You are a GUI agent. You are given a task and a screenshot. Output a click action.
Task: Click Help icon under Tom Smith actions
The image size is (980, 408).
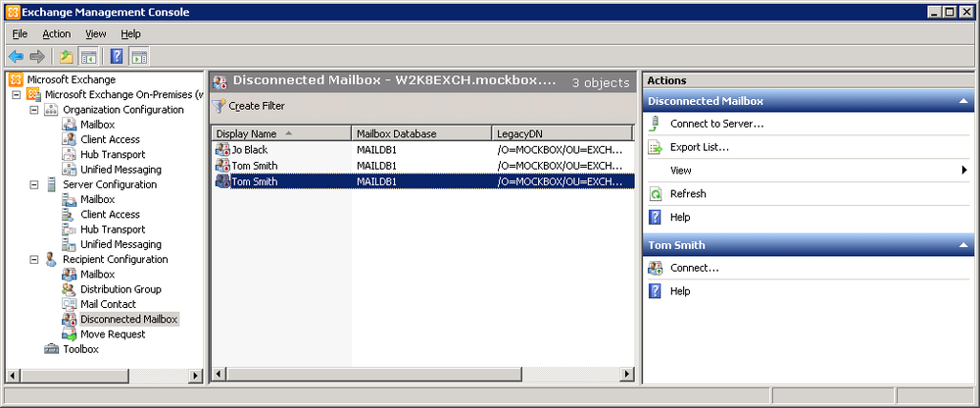tap(655, 291)
